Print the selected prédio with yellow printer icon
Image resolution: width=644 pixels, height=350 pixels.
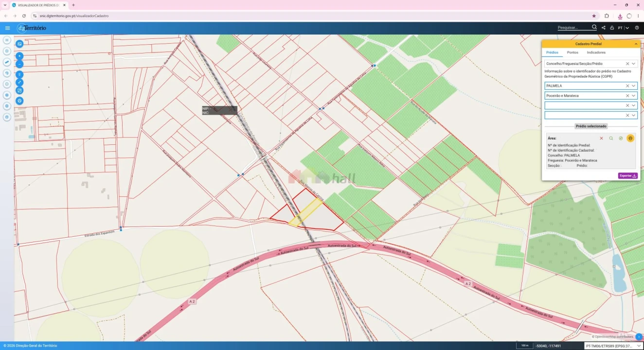click(x=630, y=138)
